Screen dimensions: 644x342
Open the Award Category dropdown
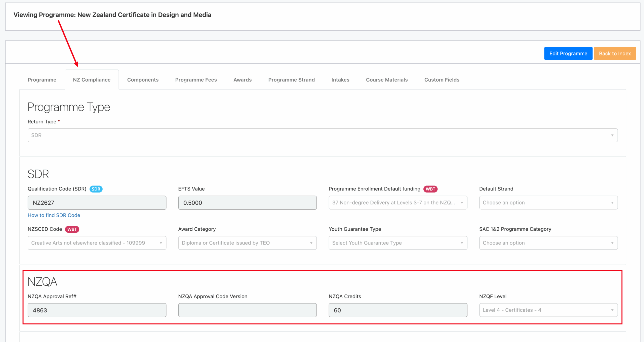tap(247, 243)
